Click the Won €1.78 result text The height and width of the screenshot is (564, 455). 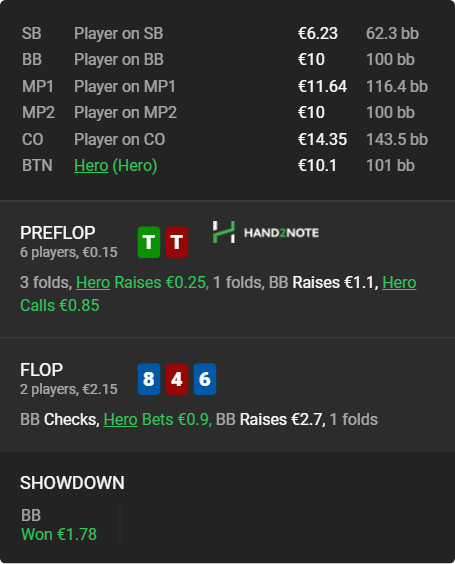click(59, 534)
